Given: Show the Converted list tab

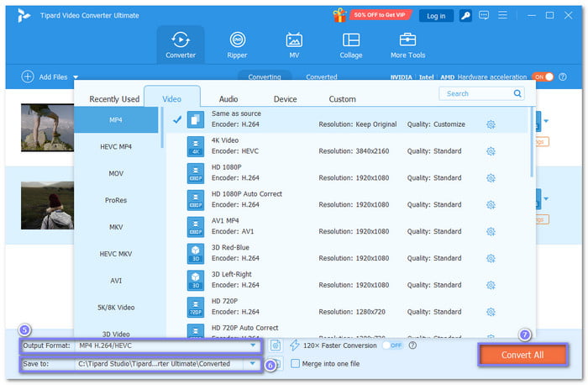Looking at the screenshot, I should (x=322, y=76).
